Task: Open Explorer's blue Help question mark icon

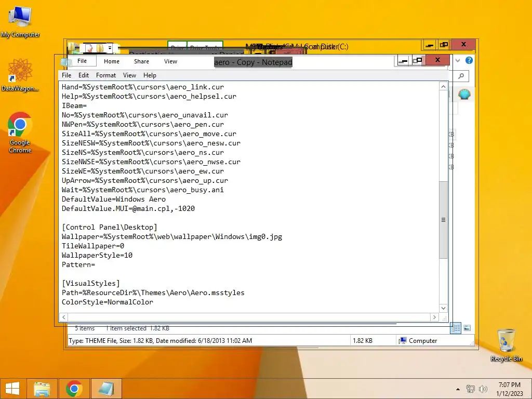Action: 469,60
